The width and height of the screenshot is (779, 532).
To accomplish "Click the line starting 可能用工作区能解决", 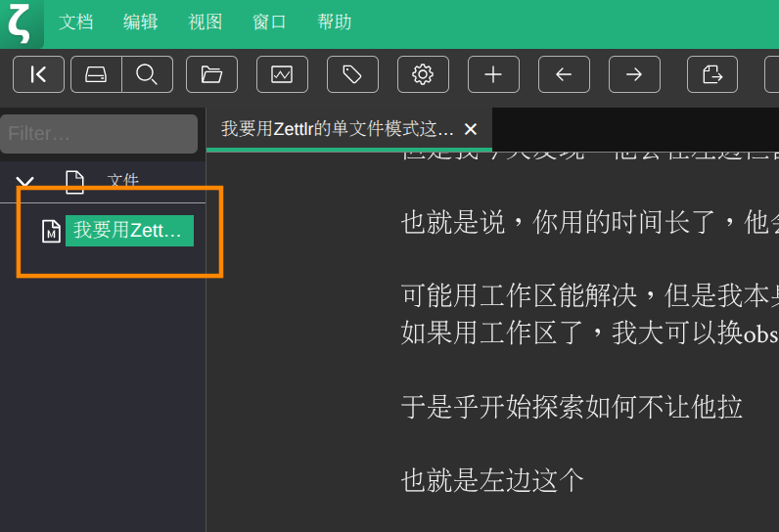I will tap(590, 295).
